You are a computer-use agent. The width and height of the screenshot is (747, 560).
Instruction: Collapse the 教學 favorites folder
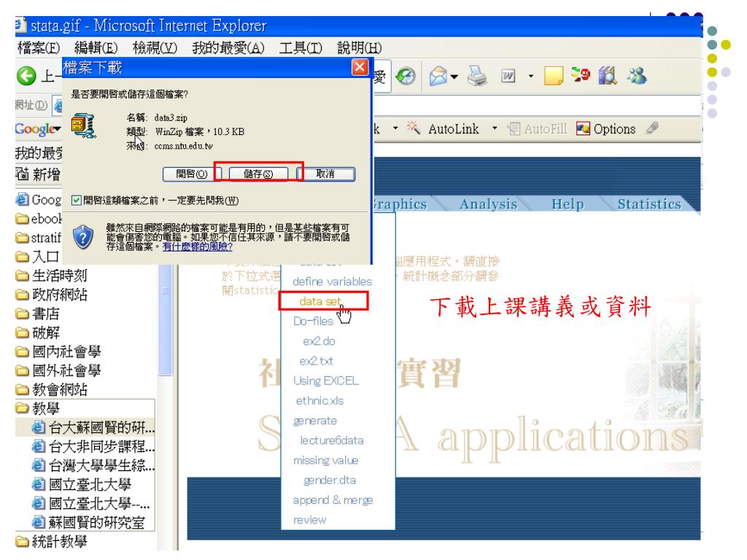(38, 408)
